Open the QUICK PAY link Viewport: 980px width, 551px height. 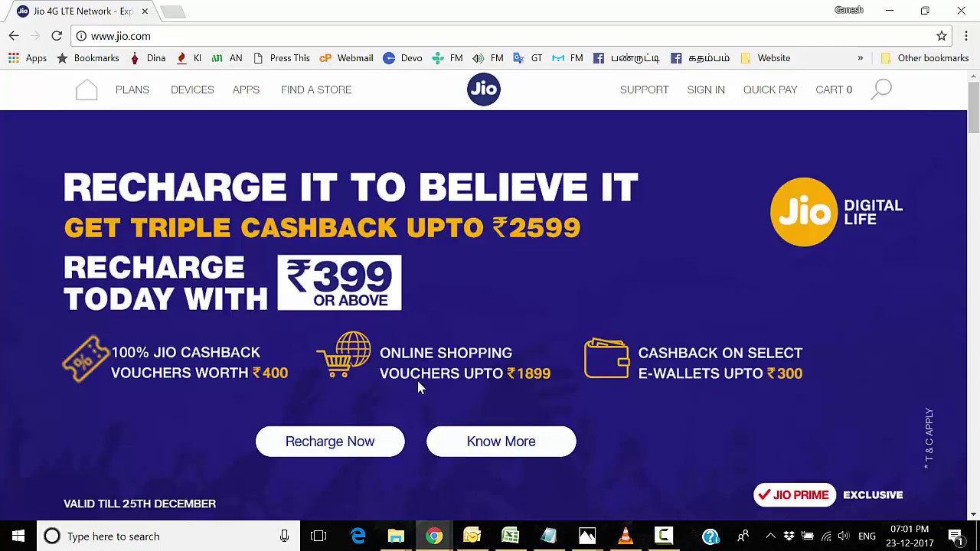click(x=770, y=90)
